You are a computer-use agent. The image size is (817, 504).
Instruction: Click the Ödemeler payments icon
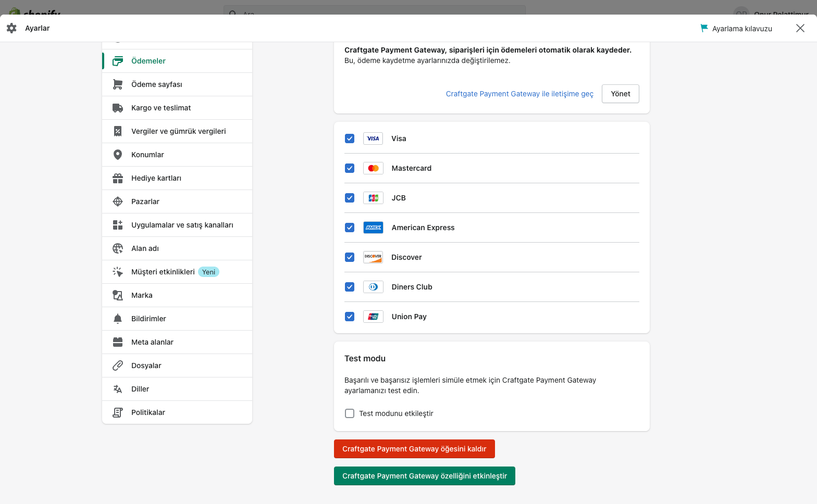click(x=118, y=61)
